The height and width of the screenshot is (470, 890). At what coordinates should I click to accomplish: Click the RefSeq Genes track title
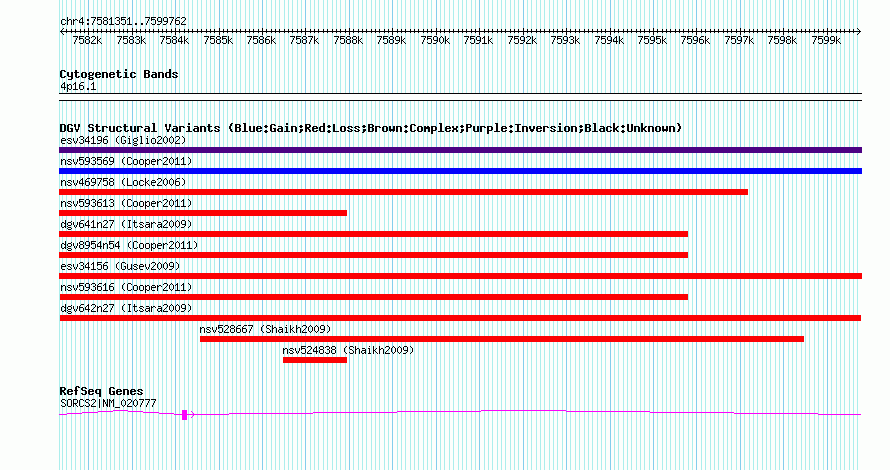pos(101,391)
